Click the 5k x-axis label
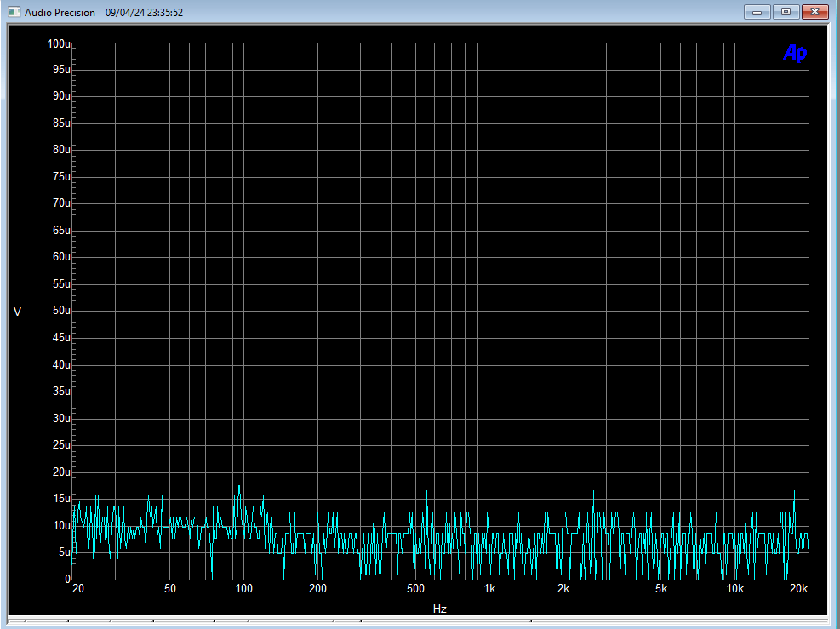840x629 pixels. (x=661, y=588)
